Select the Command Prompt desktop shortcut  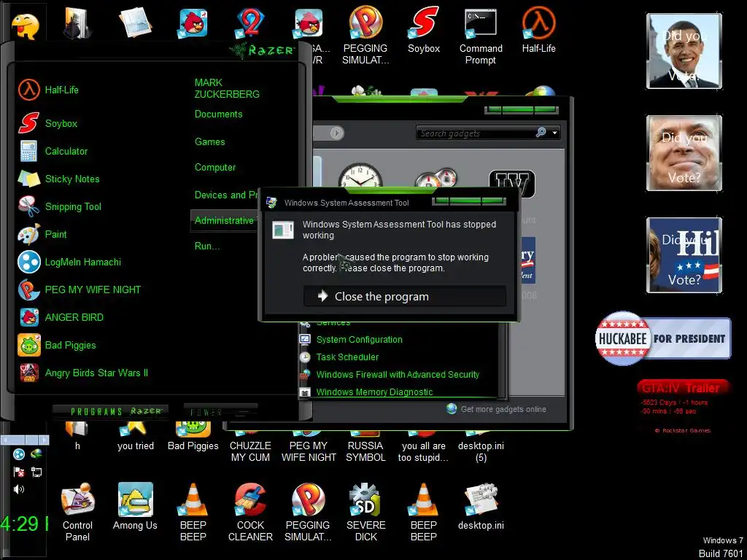coord(481,36)
